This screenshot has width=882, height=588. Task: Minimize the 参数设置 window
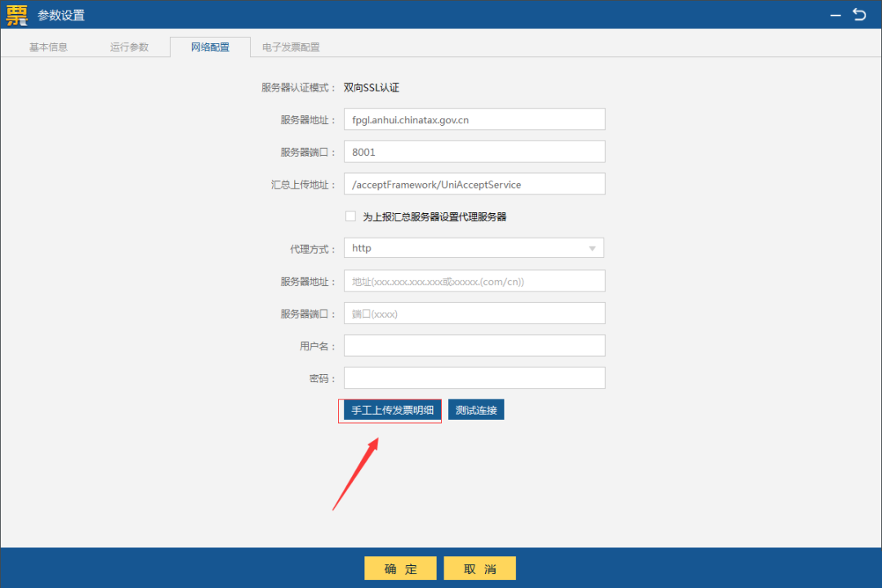click(835, 15)
